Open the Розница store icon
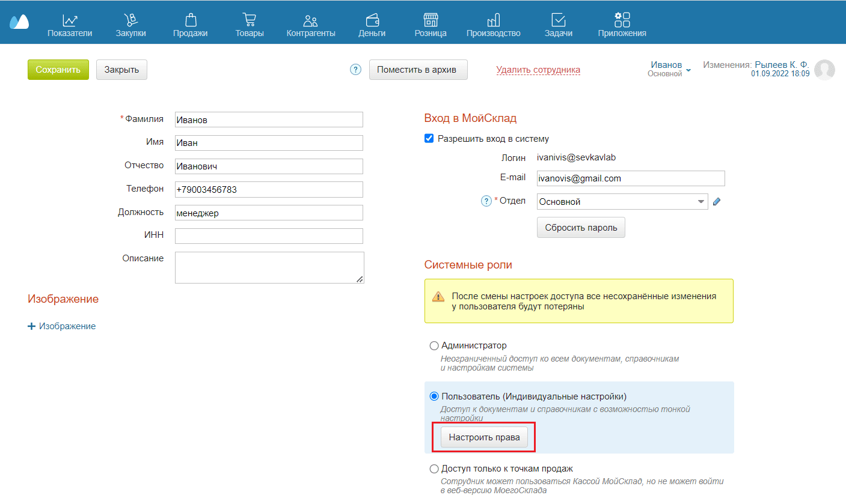This screenshot has height=504, width=846. click(430, 20)
